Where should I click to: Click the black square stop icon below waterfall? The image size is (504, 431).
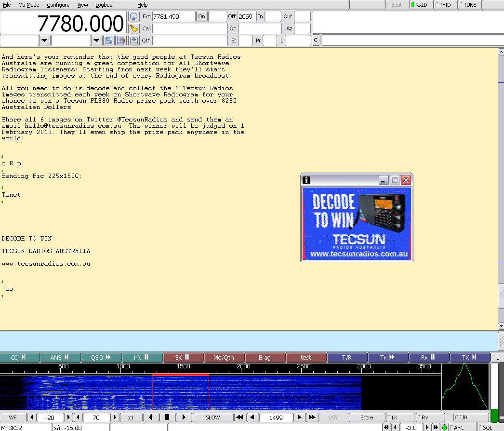tap(166, 417)
